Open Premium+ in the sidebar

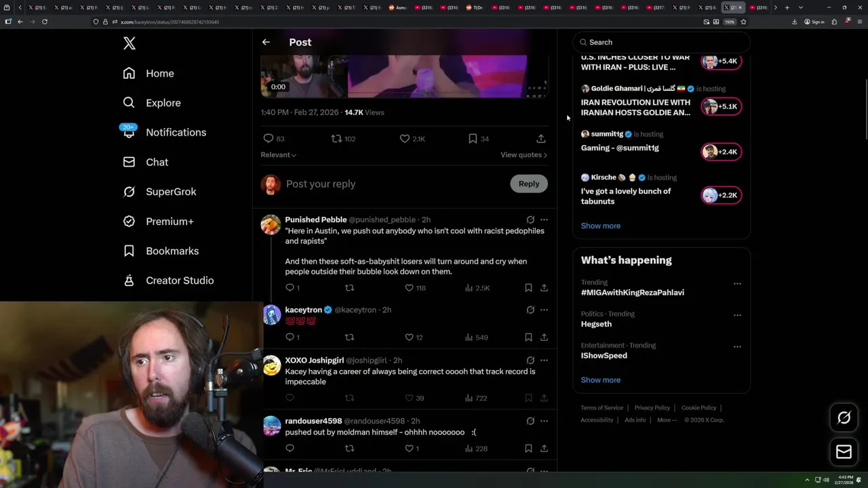pyautogui.click(x=158, y=221)
